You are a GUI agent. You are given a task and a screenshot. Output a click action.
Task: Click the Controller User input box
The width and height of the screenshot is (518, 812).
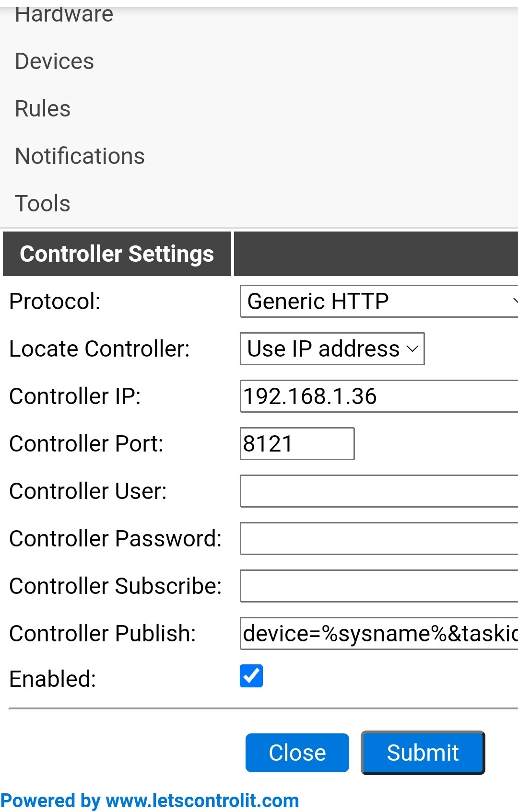pos(379,491)
